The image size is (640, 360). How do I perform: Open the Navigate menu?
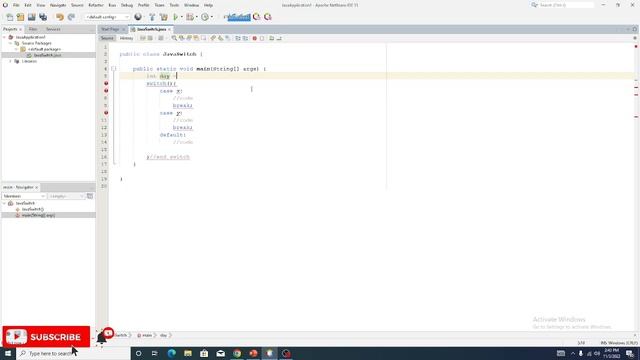point(58,5)
